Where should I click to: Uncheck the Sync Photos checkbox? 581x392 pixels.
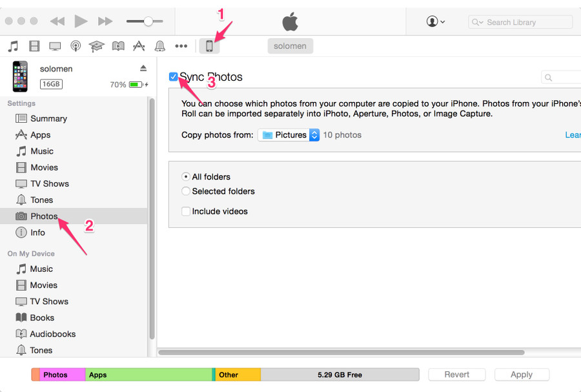(x=173, y=77)
